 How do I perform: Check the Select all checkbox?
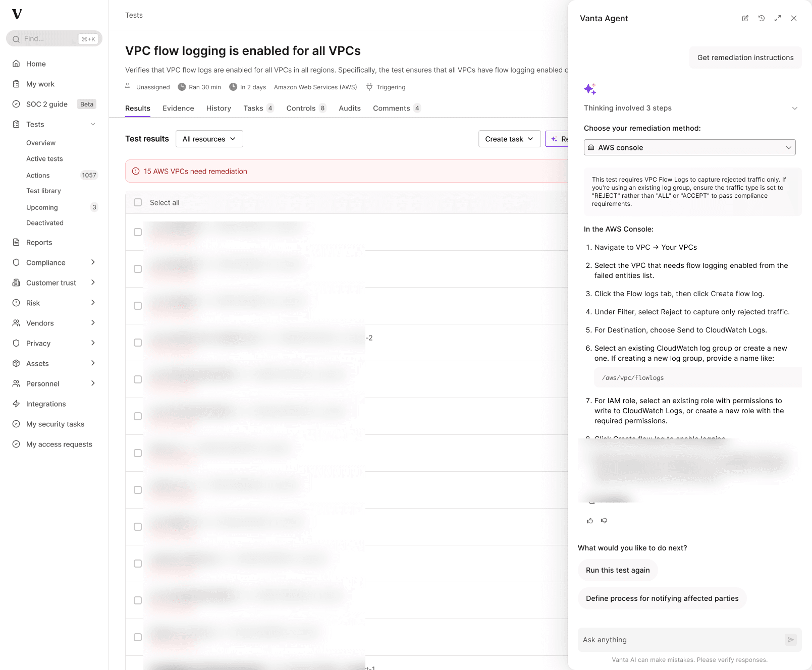tap(138, 202)
